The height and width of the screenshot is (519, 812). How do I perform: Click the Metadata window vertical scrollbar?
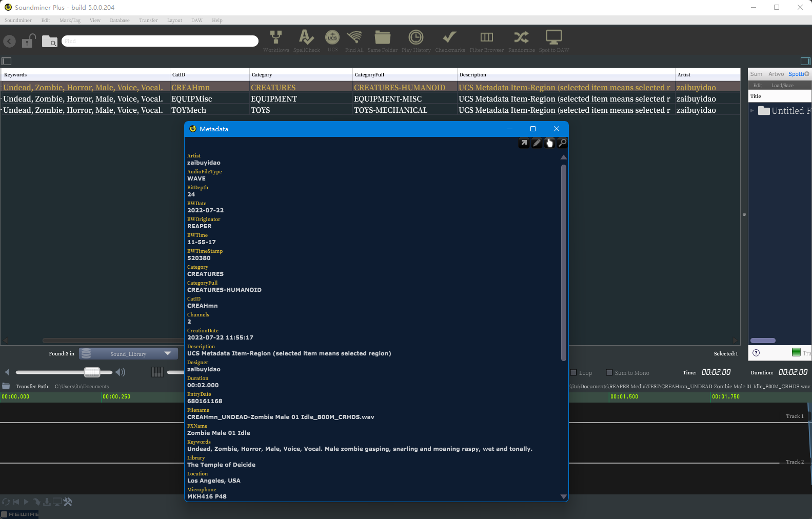pyautogui.click(x=564, y=263)
